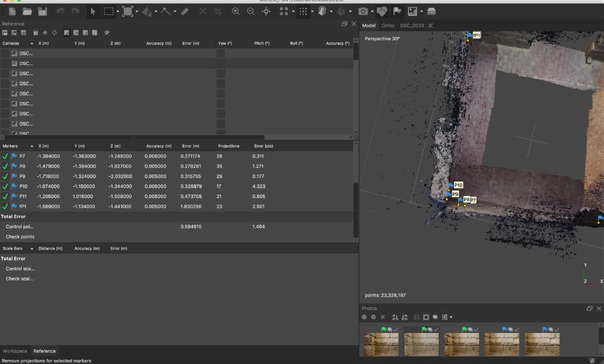Select the Control points total error row
Screen dimensions: 604x364
pyautogui.click(x=176, y=227)
